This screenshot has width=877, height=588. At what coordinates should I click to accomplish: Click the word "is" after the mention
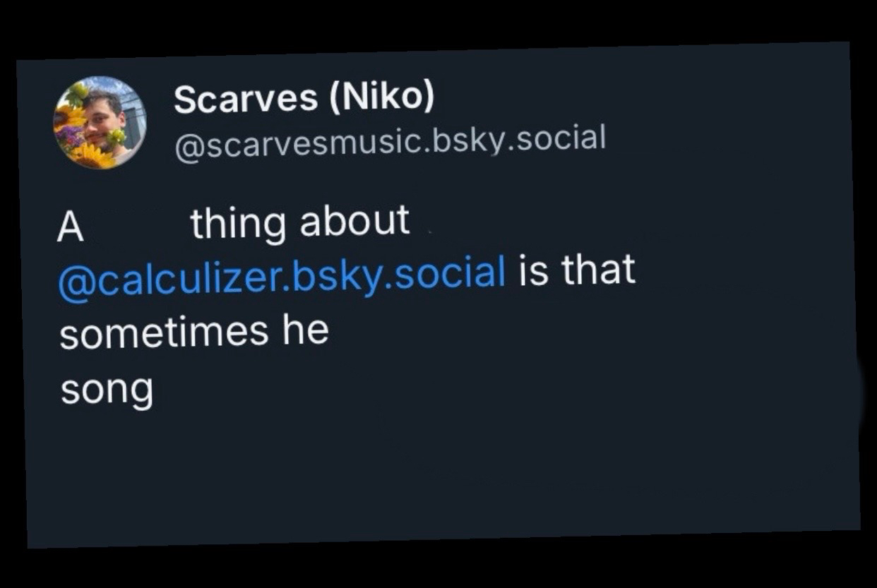click(534, 272)
